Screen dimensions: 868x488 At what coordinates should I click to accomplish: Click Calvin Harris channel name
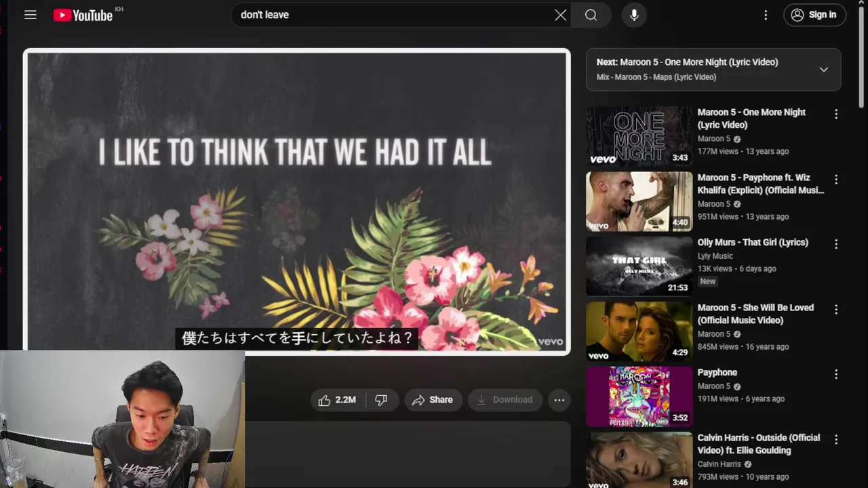(x=719, y=464)
